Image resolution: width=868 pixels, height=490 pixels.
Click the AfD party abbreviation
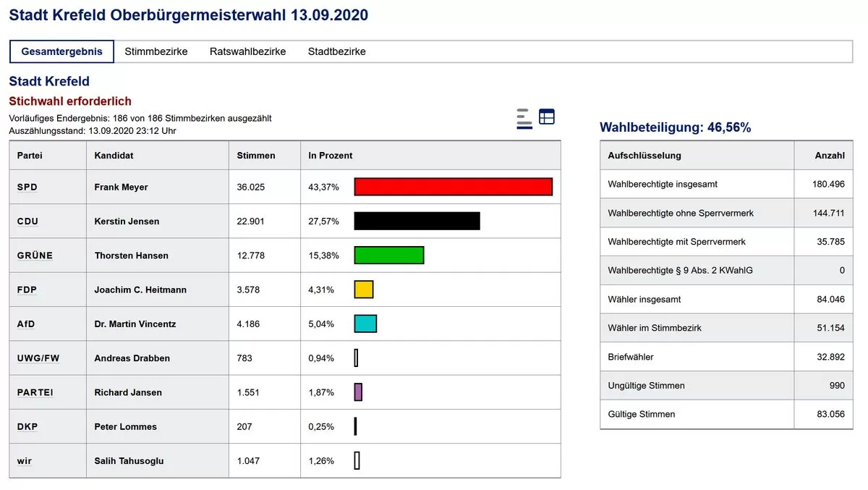pos(26,324)
